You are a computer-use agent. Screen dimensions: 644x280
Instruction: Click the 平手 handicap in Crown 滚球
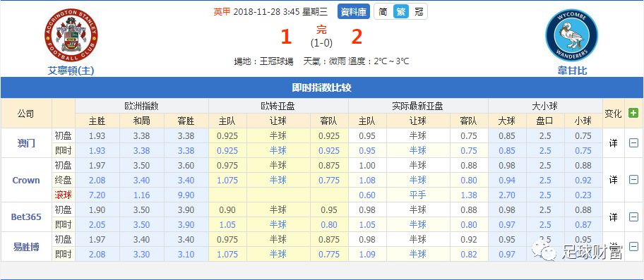point(418,195)
